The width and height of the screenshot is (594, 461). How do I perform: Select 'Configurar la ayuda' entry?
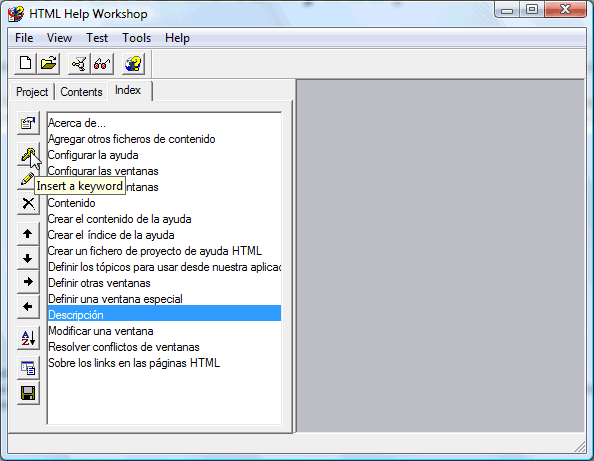click(164, 155)
